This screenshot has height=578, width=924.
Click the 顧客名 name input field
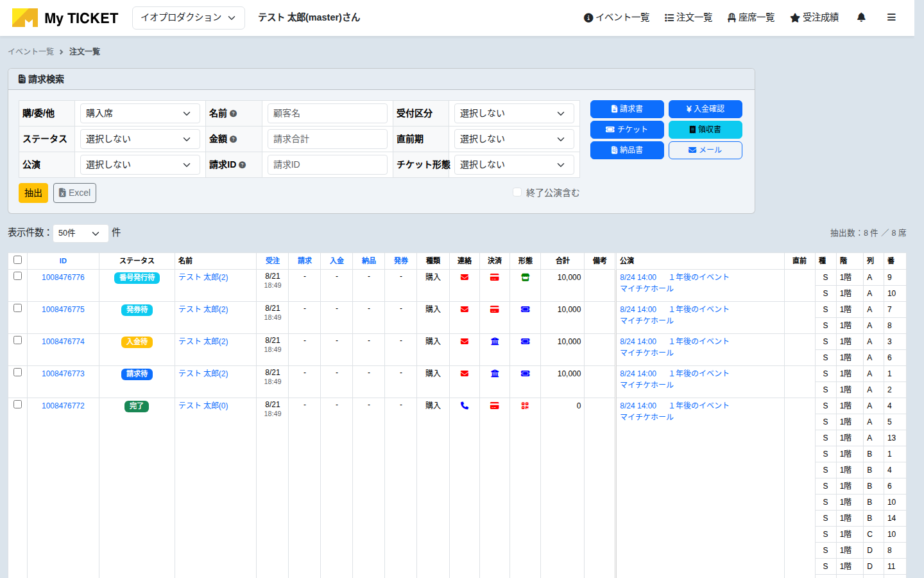[327, 114]
